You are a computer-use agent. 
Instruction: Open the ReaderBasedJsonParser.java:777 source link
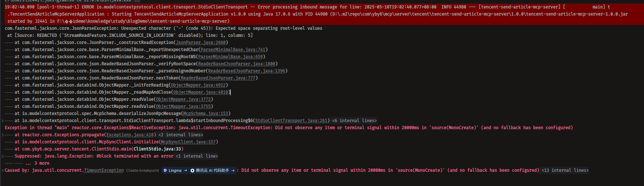click(x=218, y=78)
